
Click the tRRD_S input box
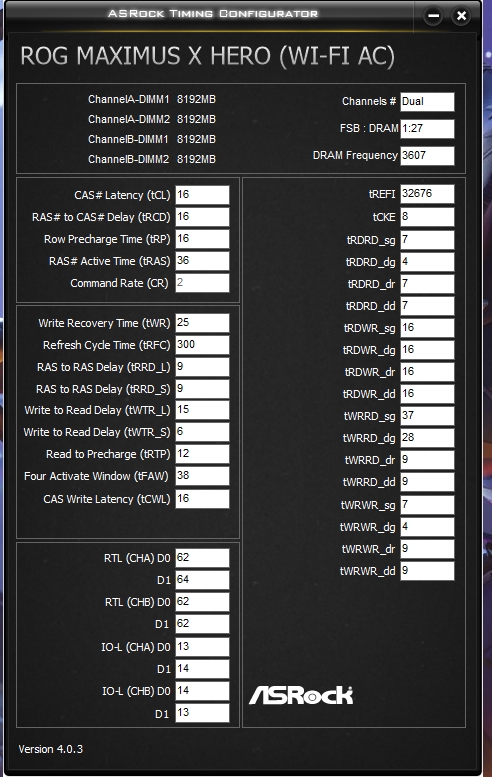(202, 389)
